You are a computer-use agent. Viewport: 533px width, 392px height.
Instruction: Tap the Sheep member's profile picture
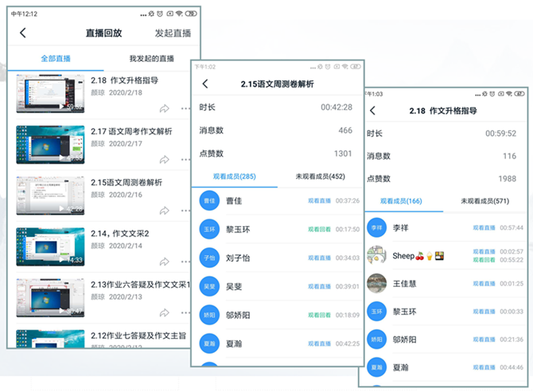pyautogui.click(x=377, y=256)
